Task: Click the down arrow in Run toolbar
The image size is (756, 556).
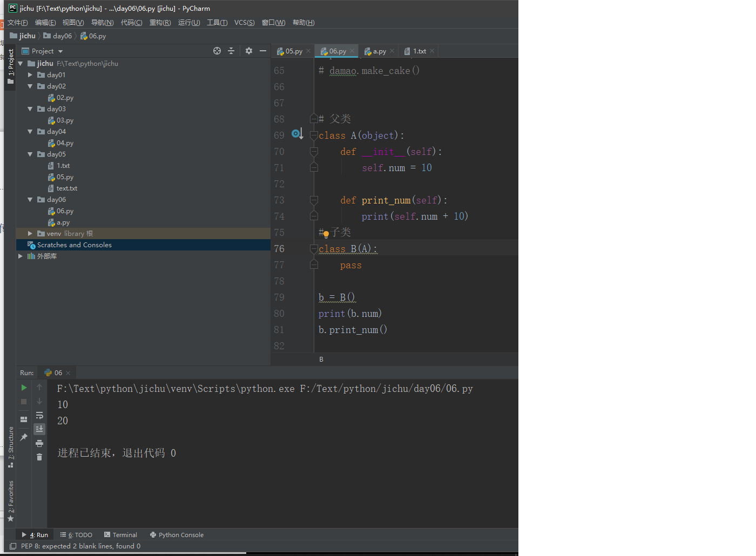Action: pos(39,401)
